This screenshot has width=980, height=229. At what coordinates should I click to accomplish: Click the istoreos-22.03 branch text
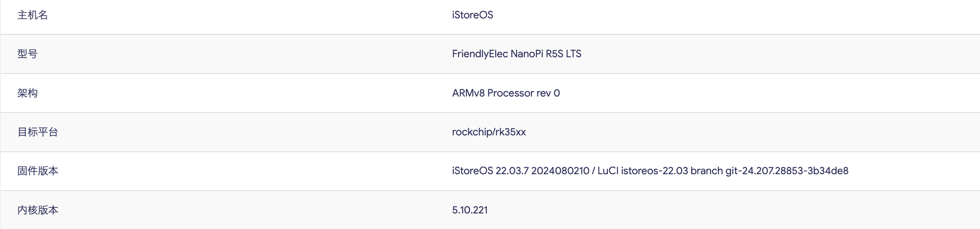click(x=655, y=171)
